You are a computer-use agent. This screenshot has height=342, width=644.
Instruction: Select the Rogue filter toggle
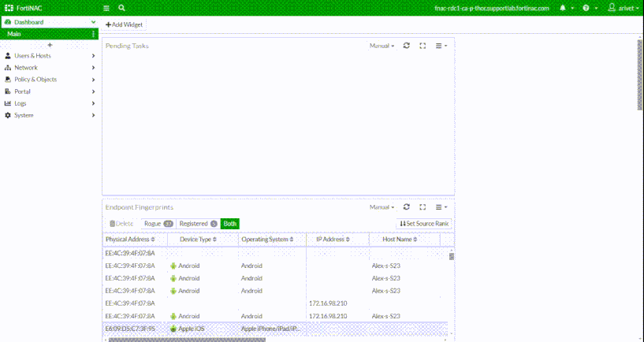[x=158, y=224]
